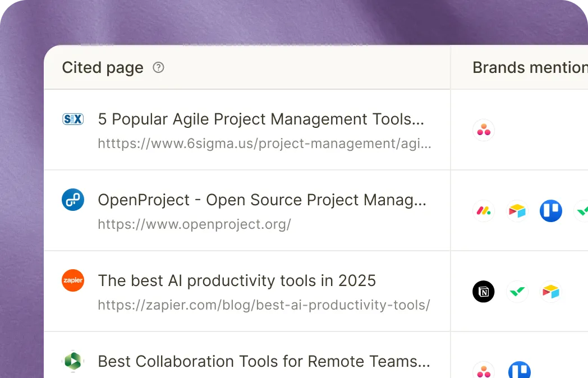588x378 pixels.
Task: Select the 6sigma SIX favicon
Action: 73,119
